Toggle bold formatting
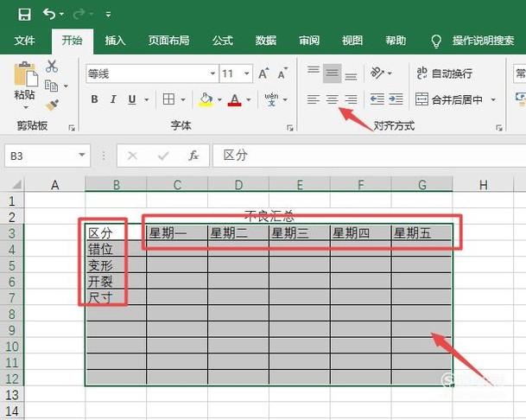Viewport: 526px width, 420px height. pos(95,99)
